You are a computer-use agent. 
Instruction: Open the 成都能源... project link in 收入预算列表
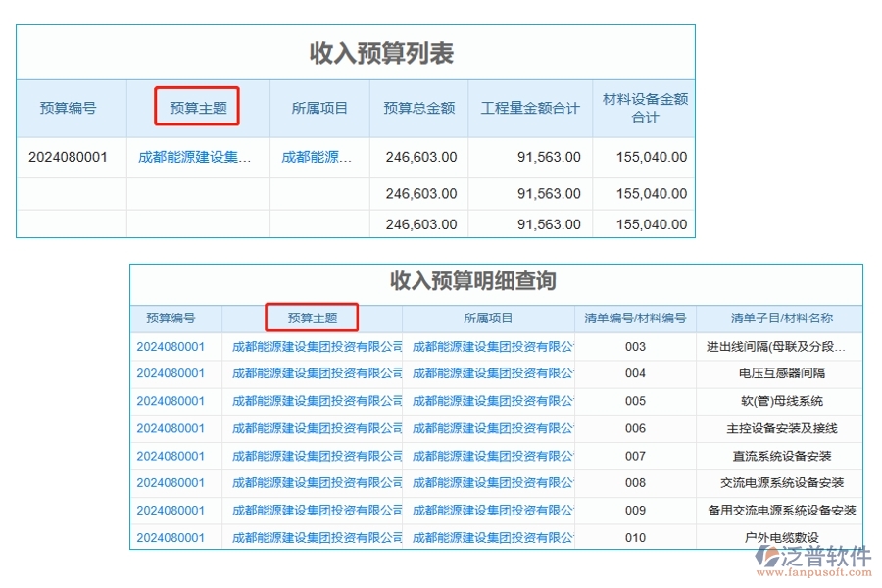pyautogui.click(x=318, y=157)
